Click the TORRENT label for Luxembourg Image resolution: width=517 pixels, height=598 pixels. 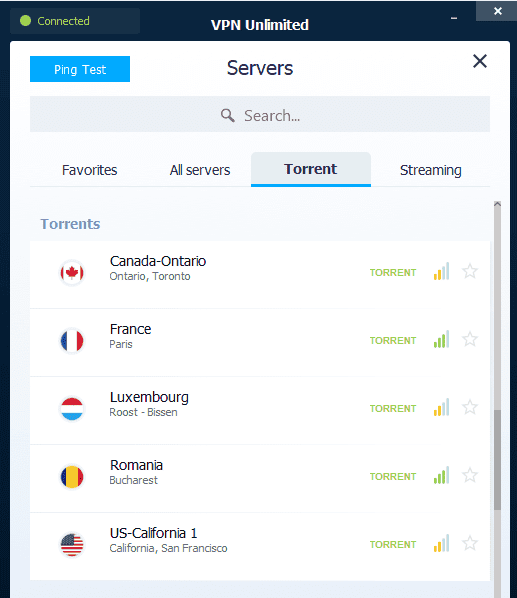(393, 408)
